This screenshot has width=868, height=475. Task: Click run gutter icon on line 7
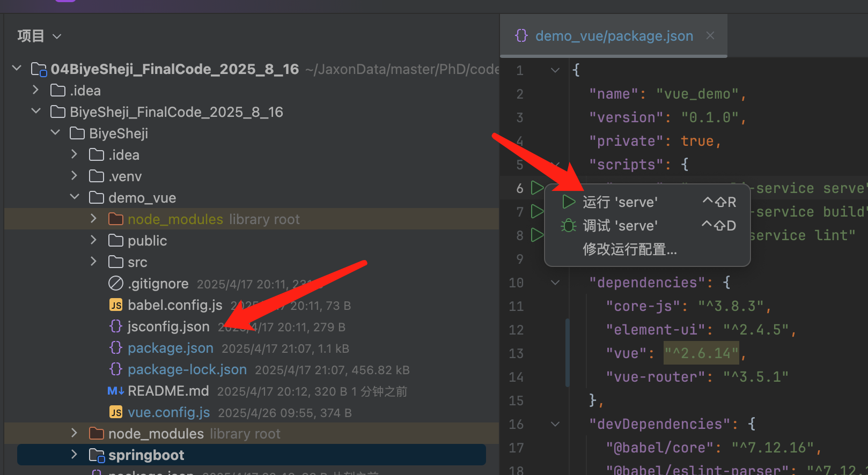536,212
